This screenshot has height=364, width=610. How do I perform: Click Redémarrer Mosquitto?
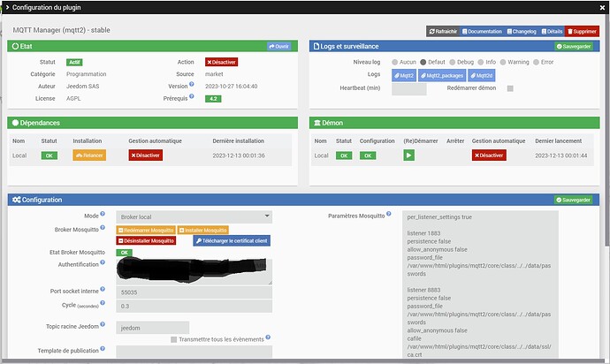click(146, 231)
